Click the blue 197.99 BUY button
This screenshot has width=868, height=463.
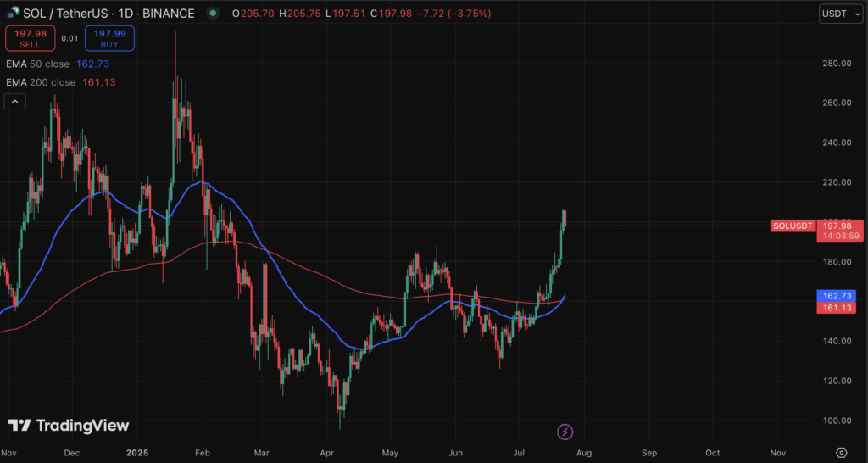pos(109,39)
